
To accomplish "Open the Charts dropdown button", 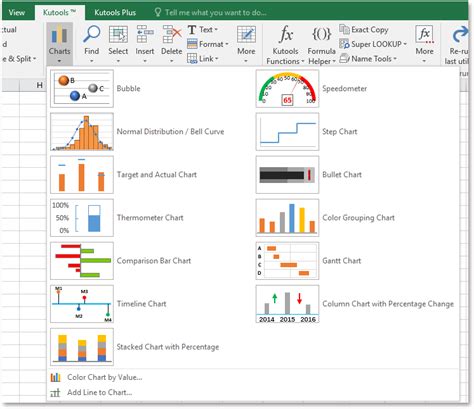I will click(60, 44).
